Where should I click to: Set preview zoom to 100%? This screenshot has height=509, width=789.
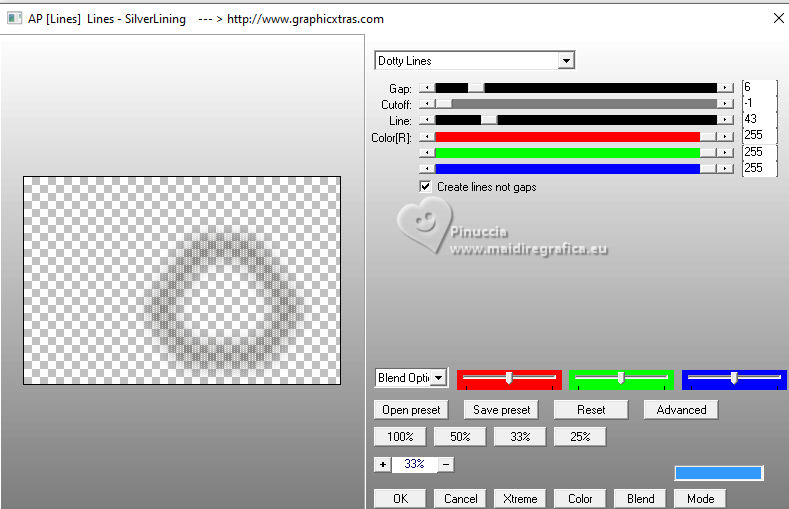pyautogui.click(x=400, y=437)
